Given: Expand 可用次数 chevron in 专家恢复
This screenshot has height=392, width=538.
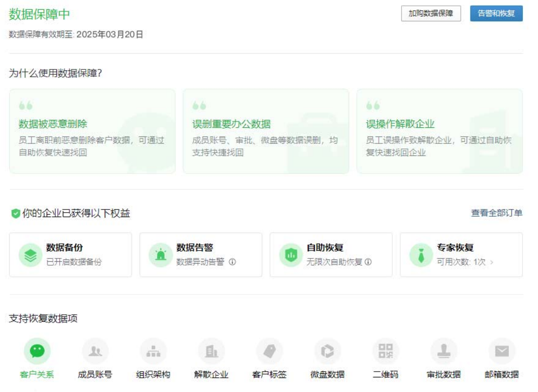Looking at the screenshot, I should [x=491, y=262].
